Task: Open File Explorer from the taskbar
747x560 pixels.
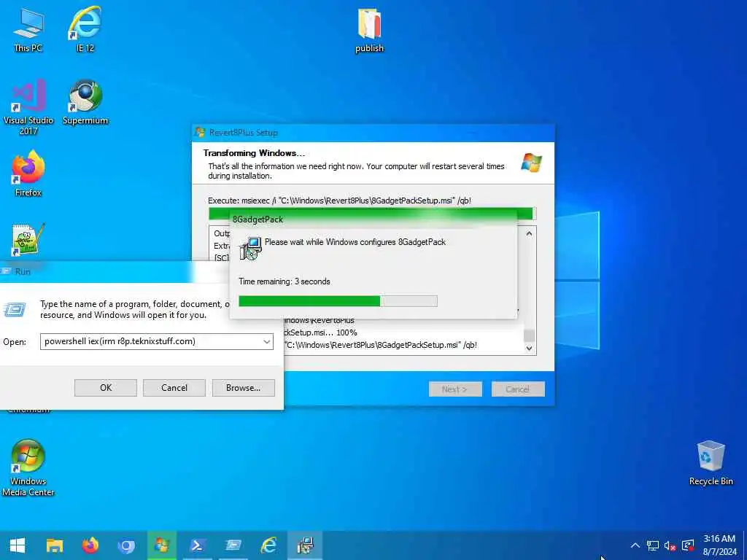Action: pos(54,545)
